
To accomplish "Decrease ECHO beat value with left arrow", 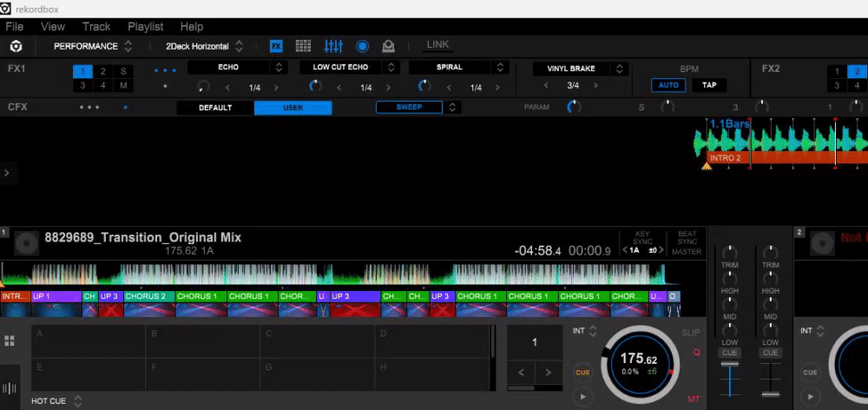I will point(227,88).
